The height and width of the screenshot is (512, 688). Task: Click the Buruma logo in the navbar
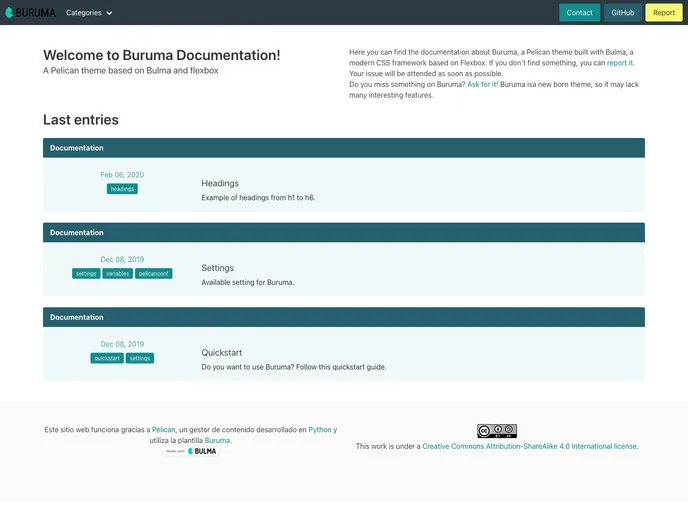coord(30,13)
